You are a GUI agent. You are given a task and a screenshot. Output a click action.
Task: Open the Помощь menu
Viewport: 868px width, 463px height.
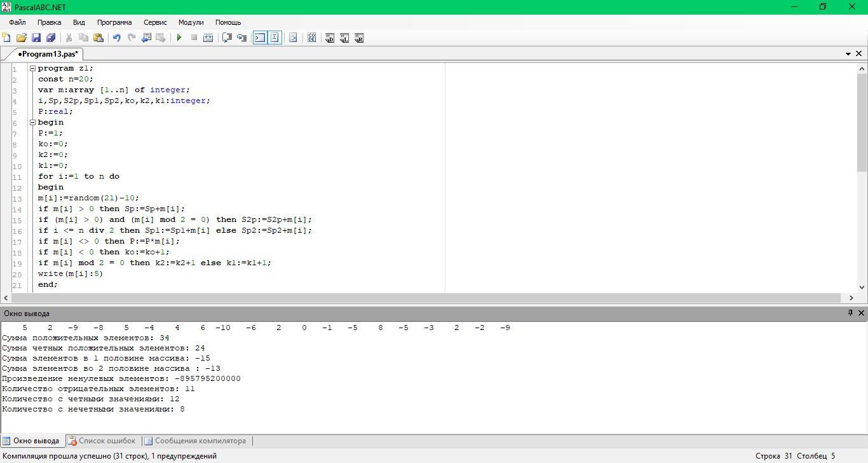[228, 22]
